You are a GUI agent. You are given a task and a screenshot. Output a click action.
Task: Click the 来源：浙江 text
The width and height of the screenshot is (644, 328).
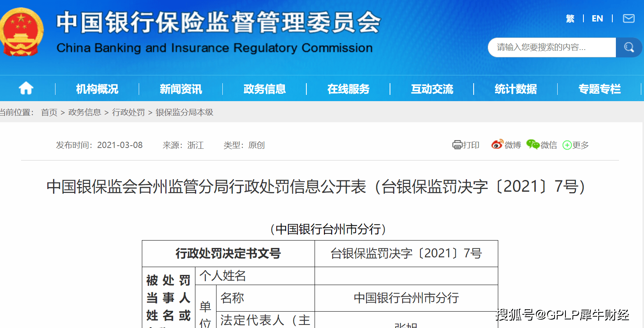click(x=183, y=145)
